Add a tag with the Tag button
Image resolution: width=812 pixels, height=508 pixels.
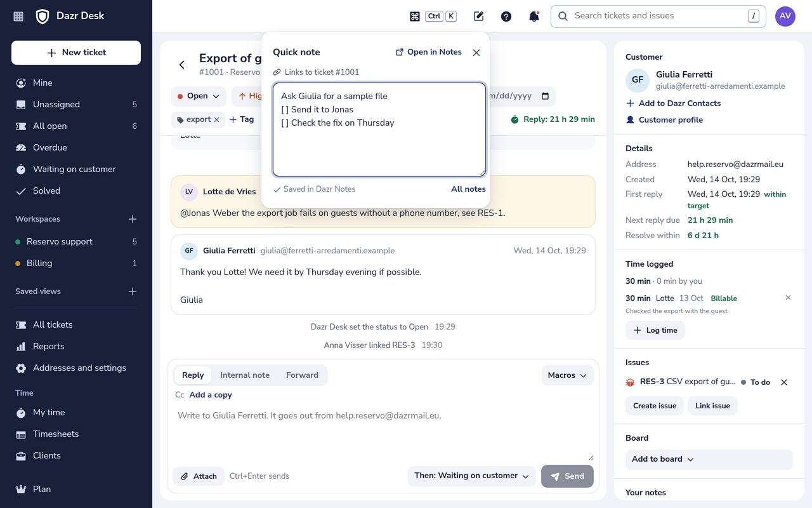pos(242,119)
